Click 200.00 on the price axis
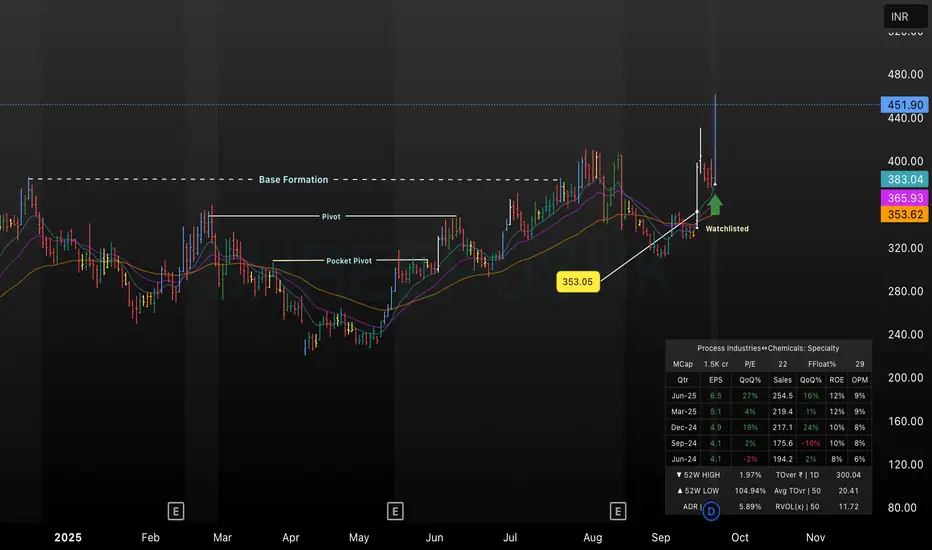Screen dimensions: 932x550 point(905,378)
